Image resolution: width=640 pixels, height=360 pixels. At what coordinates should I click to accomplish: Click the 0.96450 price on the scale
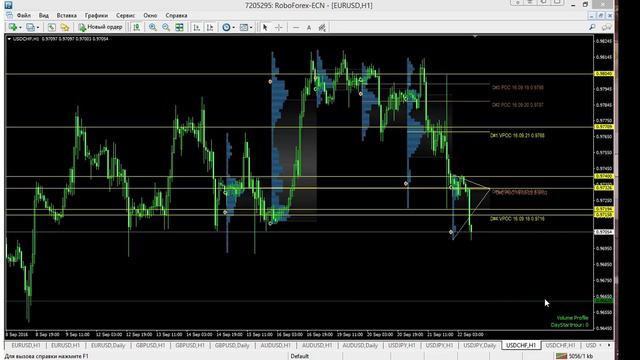(604, 328)
